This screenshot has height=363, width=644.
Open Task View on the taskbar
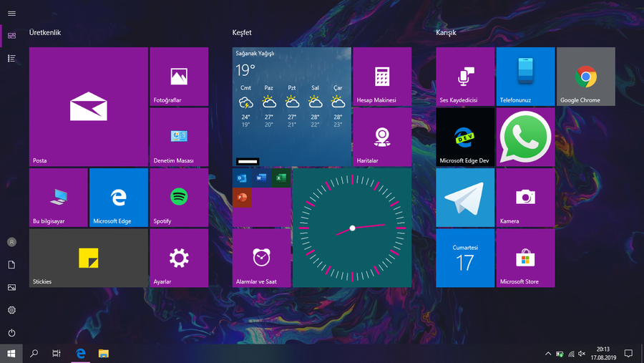(57, 354)
